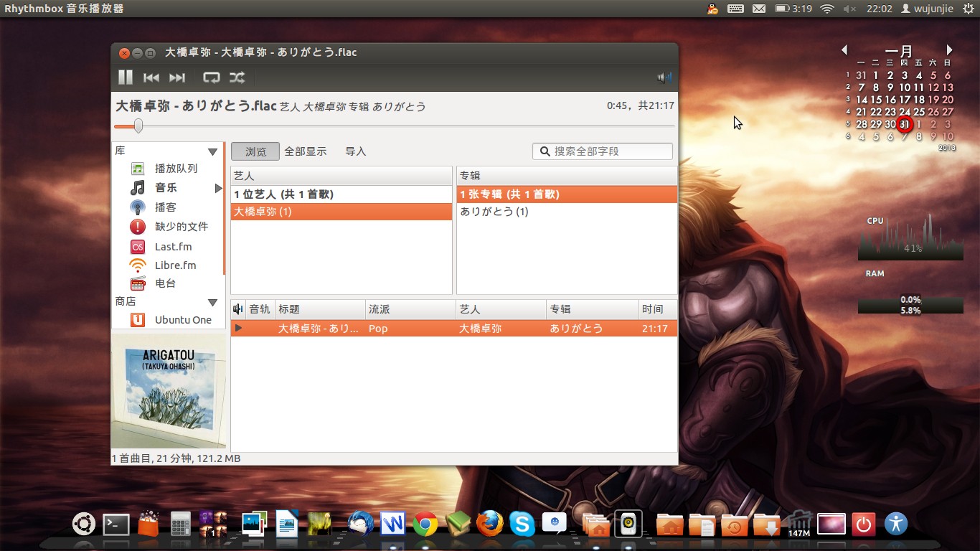Sort track list by 标题 column
Image resolution: width=980 pixels, height=551 pixels.
tap(321, 309)
